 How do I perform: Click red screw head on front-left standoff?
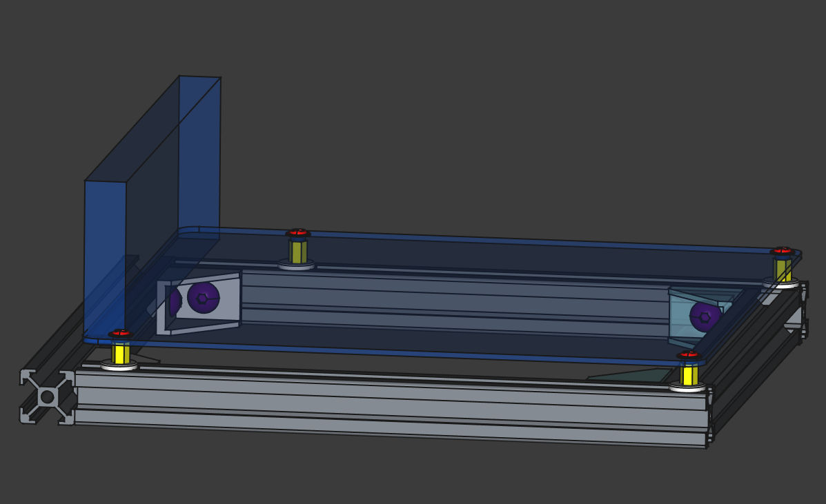(121, 333)
